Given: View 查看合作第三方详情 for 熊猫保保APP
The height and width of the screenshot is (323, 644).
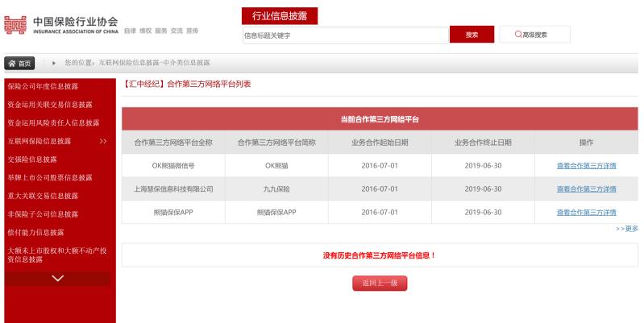Looking at the screenshot, I should point(587,213).
